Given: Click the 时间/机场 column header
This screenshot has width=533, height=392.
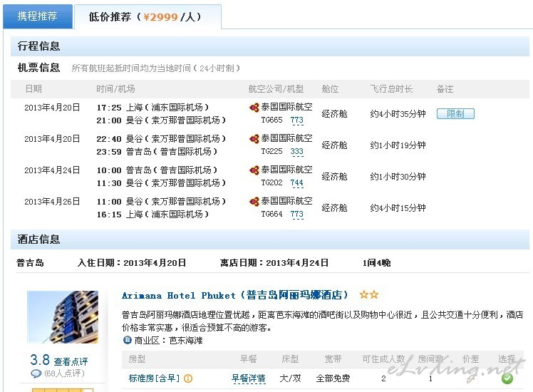Looking at the screenshot, I should tap(115, 89).
